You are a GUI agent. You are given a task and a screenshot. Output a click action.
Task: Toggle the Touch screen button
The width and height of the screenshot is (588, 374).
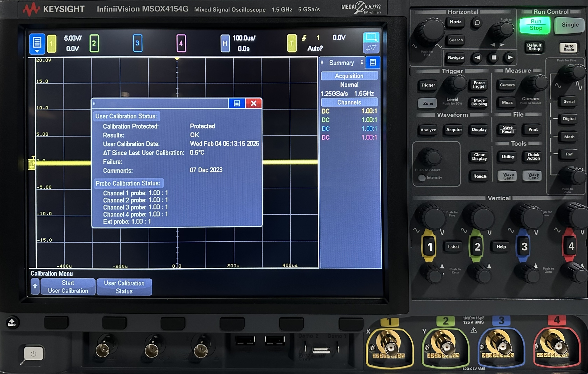[479, 176]
